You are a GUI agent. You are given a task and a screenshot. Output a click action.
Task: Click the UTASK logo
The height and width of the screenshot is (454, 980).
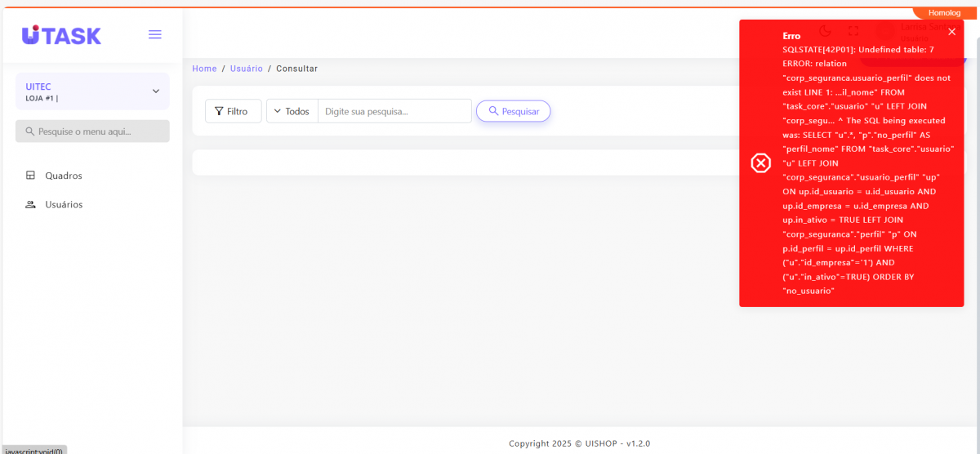coord(61,35)
